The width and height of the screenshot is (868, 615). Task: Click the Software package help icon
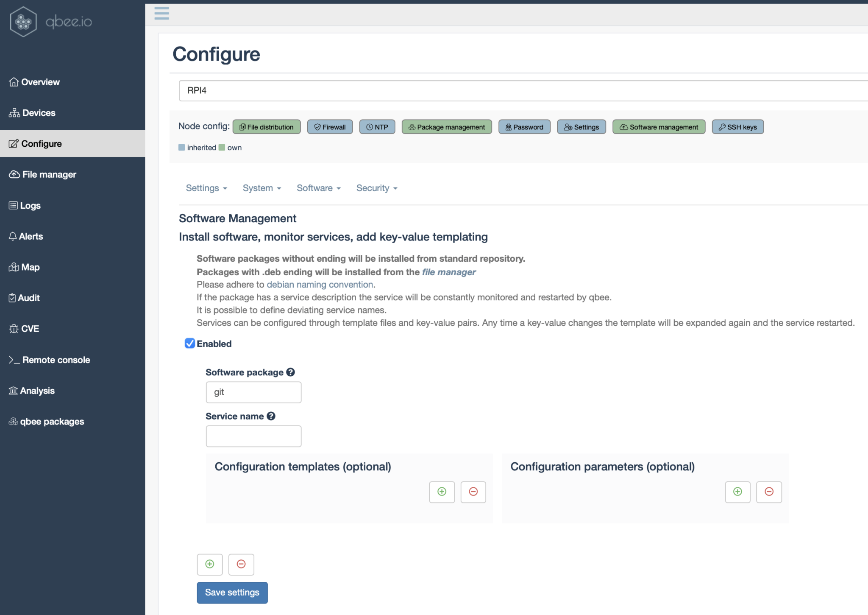(x=290, y=372)
